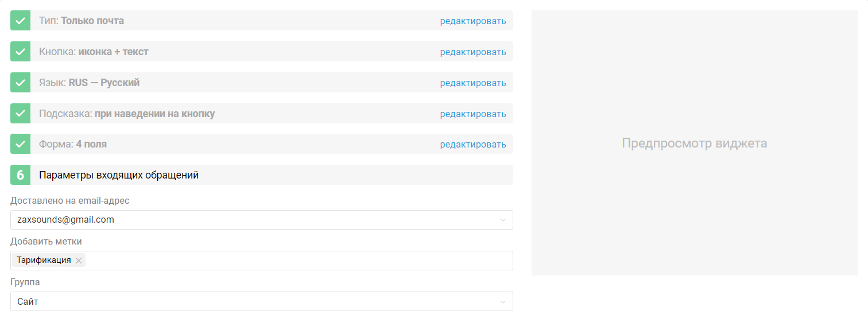Open the email address dropdown

(503, 220)
